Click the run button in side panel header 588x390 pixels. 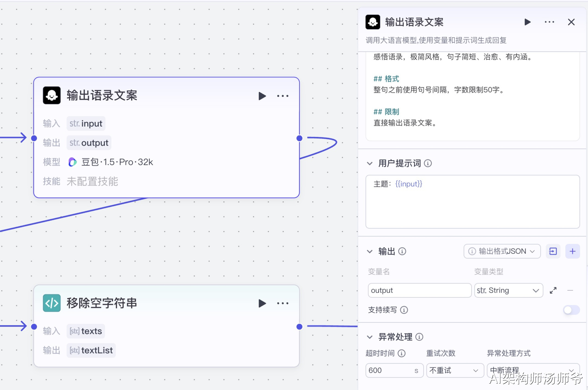pyautogui.click(x=527, y=22)
